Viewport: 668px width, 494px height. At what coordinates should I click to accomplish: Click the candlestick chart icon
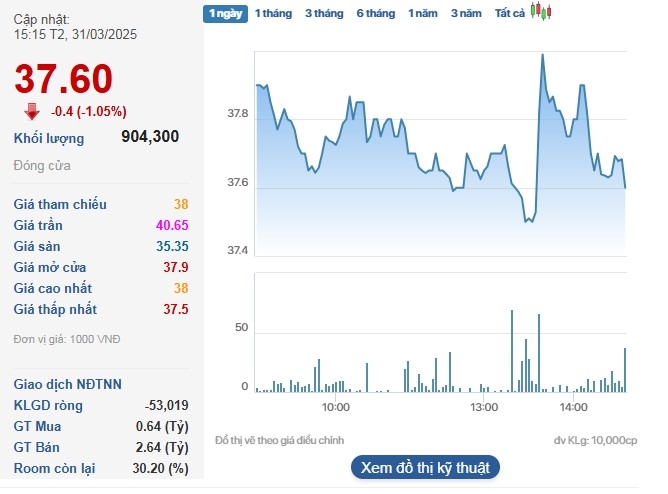click(x=541, y=12)
